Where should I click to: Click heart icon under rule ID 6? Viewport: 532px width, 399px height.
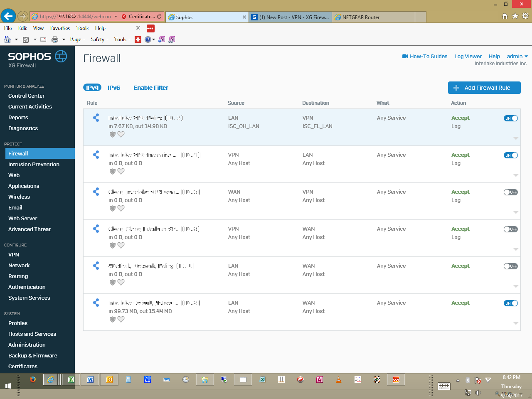121,245
